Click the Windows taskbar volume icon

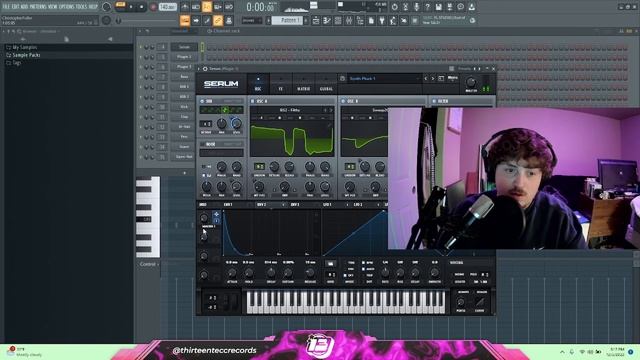[x=590, y=352]
